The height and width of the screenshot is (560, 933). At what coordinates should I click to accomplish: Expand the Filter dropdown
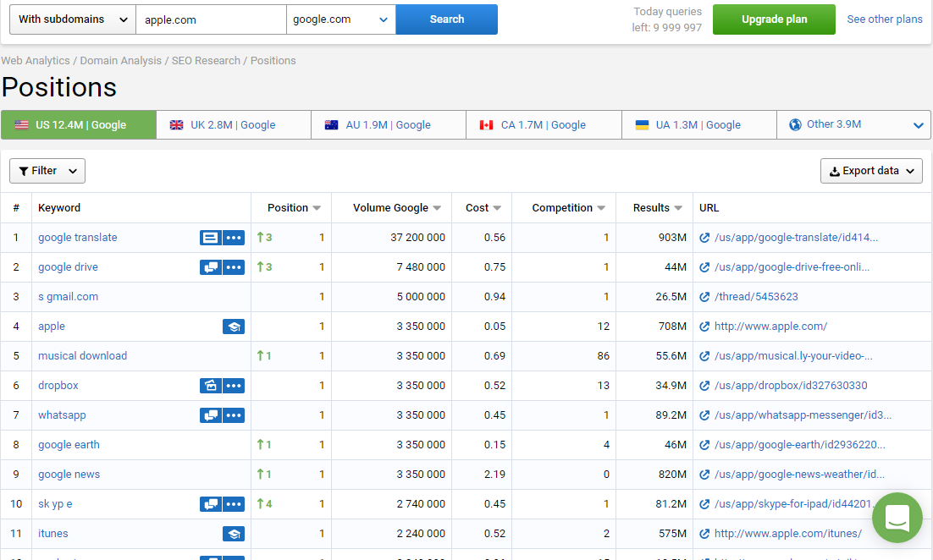(47, 171)
